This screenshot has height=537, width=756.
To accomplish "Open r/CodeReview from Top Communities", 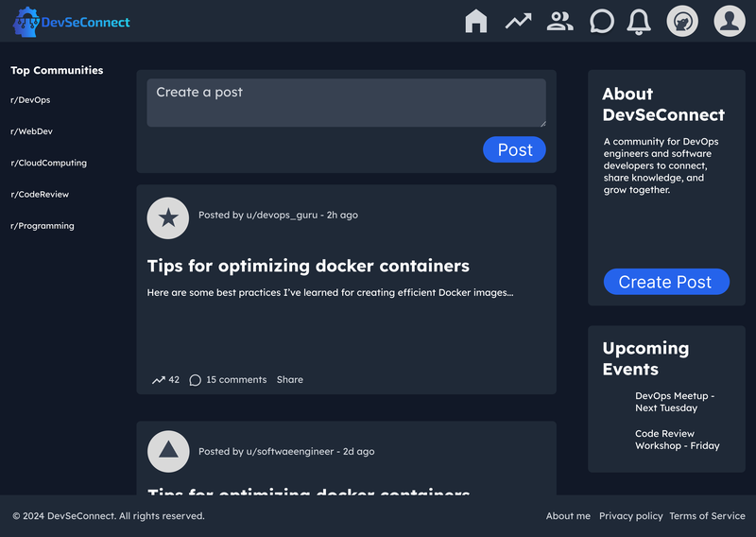I will click(40, 195).
